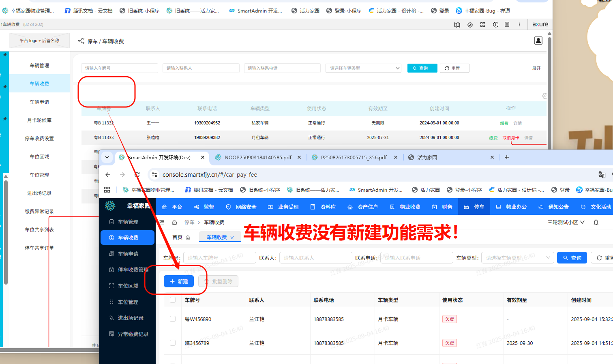Click the blue 新建 button

pyautogui.click(x=179, y=281)
